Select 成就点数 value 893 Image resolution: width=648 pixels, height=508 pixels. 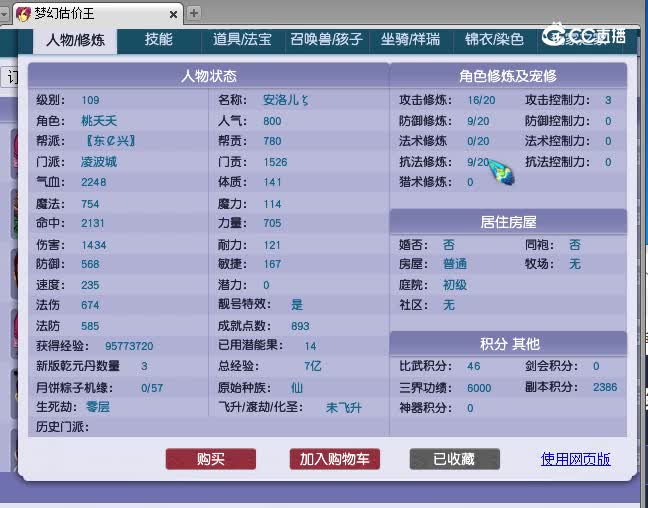pos(300,326)
